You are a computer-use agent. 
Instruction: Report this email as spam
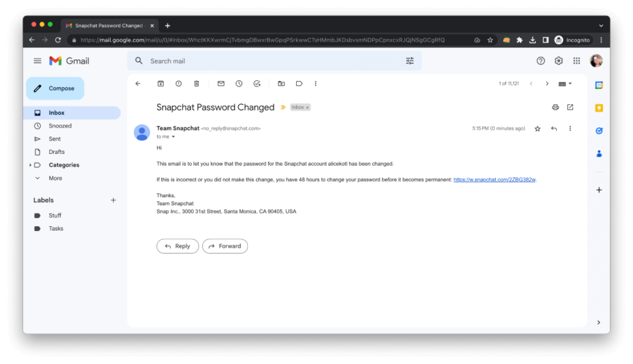pos(178,83)
